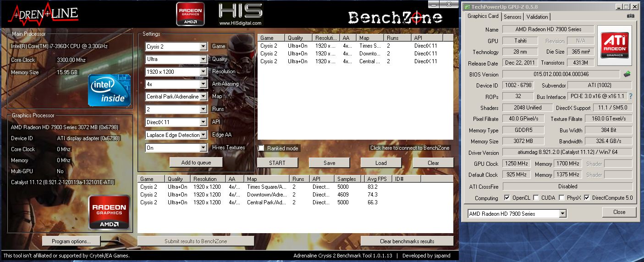The image size is (644, 262).
Task: Switch to the Graphics Card tab
Action: click(x=483, y=16)
